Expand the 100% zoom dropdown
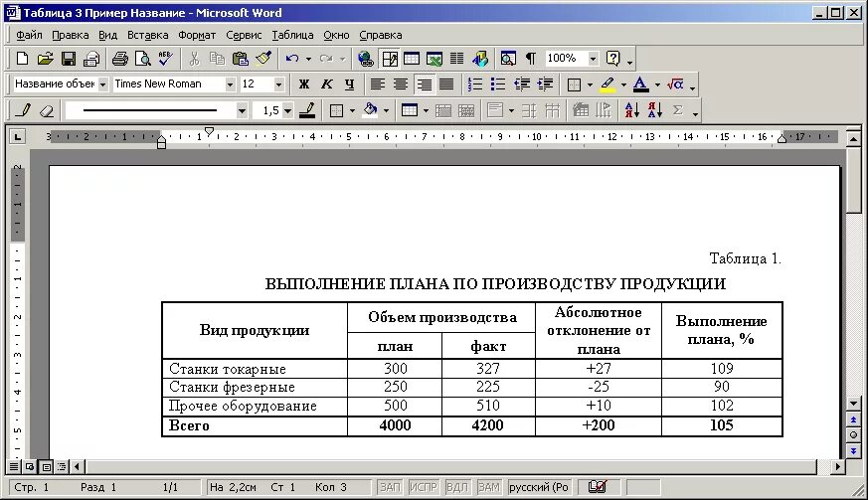The width and height of the screenshot is (868, 500). 593,58
